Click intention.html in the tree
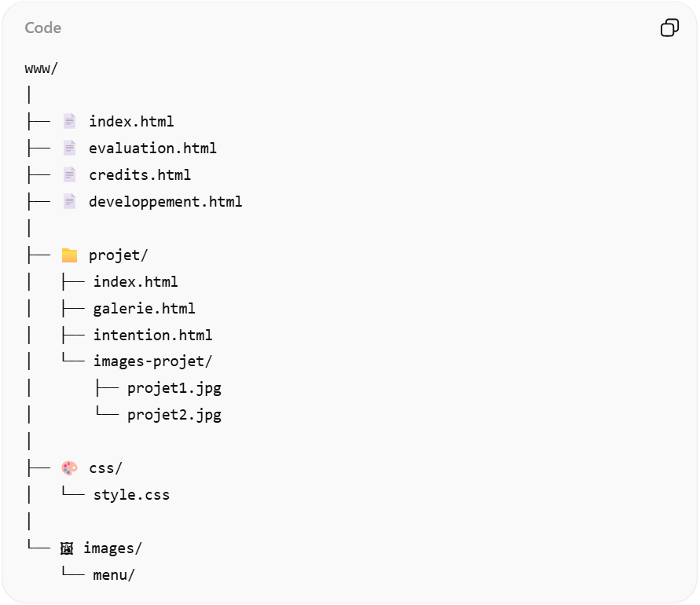Image resolution: width=700 pixels, height=605 pixels. [x=153, y=335]
